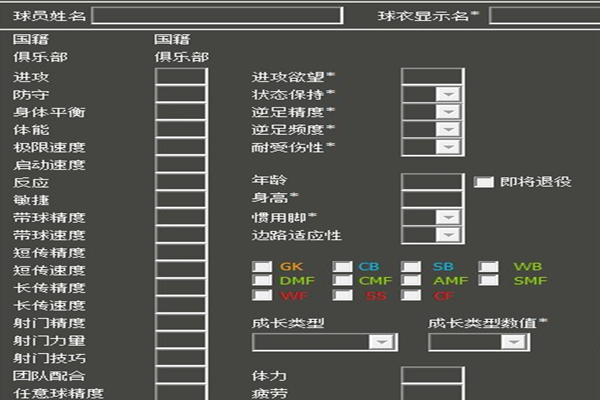
Task: Toggle the WB position checkbox
Action: coord(488,267)
